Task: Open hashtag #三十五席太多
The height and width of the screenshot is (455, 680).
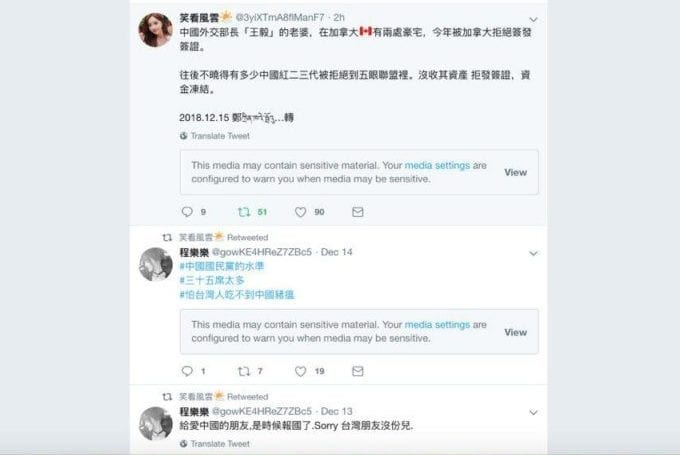Action: [212, 280]
